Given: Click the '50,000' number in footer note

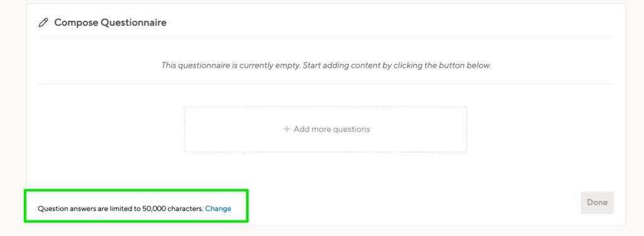Looking at the screenshot, I should point(154,208).
